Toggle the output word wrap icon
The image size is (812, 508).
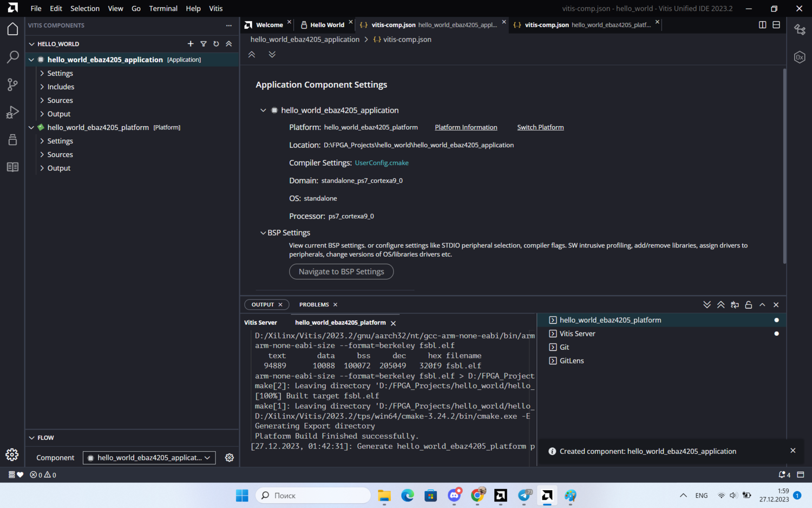click(x=735, y=305)
